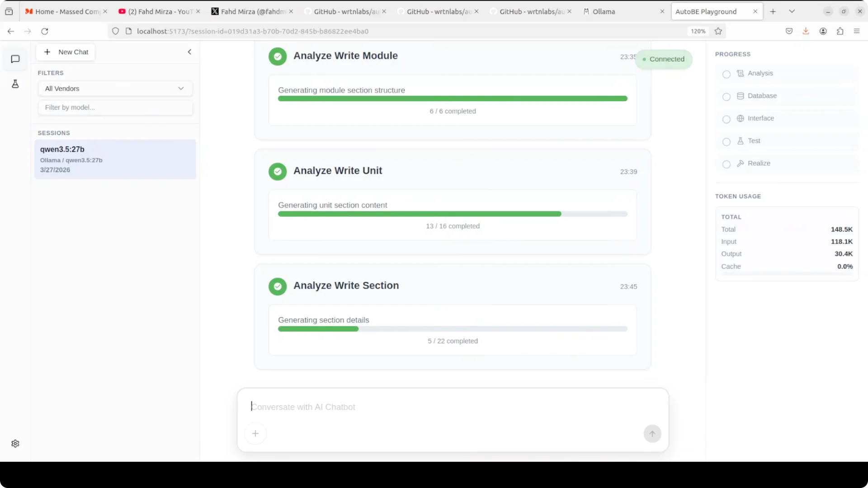Viewport: 868px width, 488px height.
Task: Click the send arrow button
Action: click(x=652, y=434)
